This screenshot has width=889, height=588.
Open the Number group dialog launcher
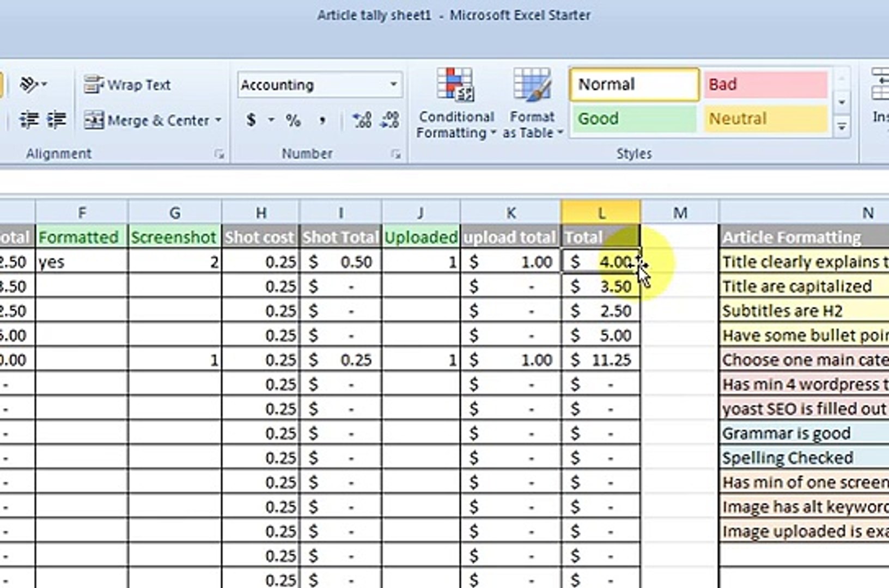(x=396, y=154)
